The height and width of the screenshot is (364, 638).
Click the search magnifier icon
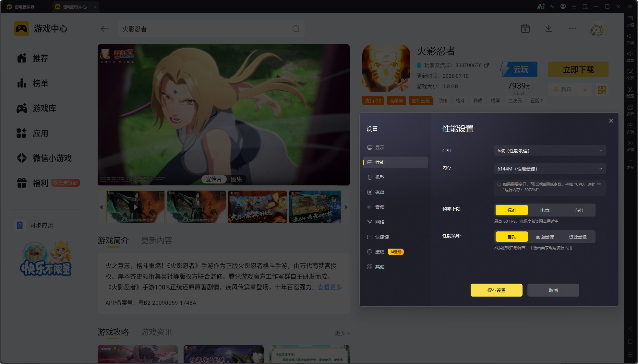(x=296, y=29)
